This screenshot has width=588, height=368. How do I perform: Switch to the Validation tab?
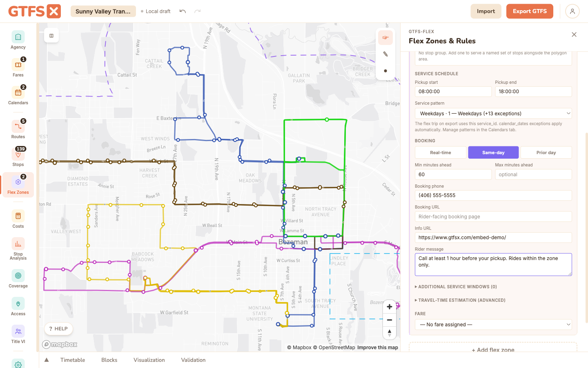193,360
